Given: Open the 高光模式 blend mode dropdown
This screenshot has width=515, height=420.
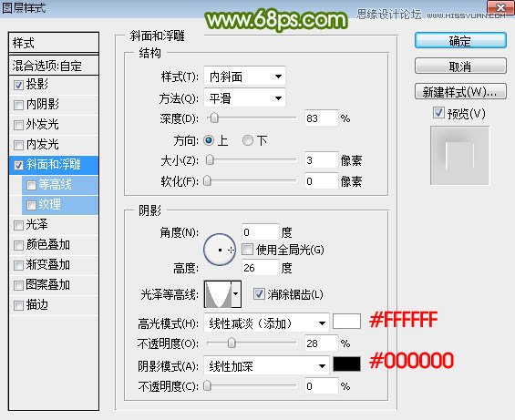Looking at the screenshot, I should click(266, 323).
